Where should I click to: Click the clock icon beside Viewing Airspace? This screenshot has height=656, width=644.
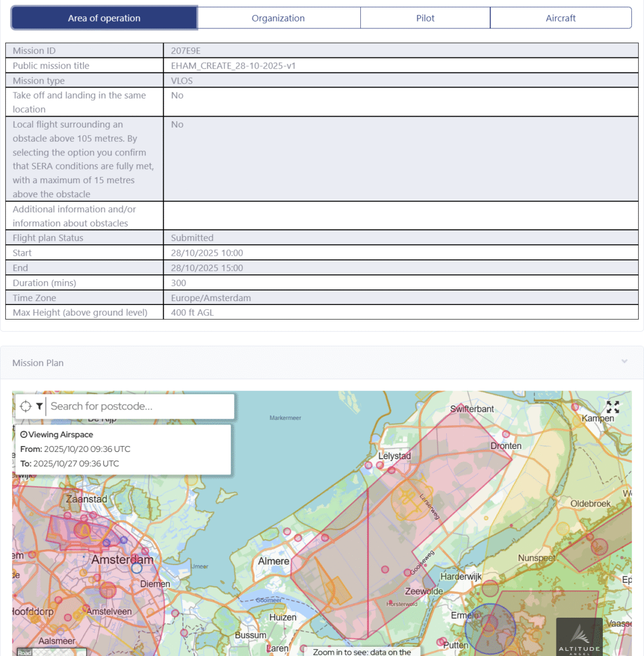(24, 434)
